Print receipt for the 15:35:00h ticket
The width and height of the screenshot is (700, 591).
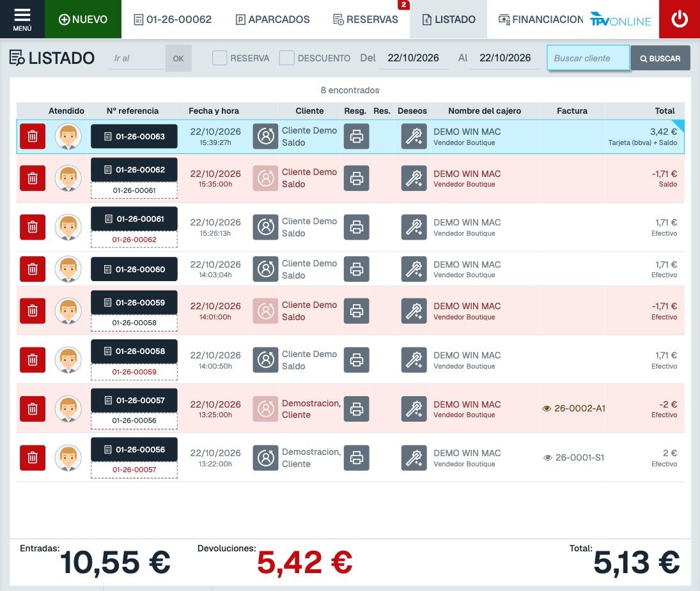356,178
